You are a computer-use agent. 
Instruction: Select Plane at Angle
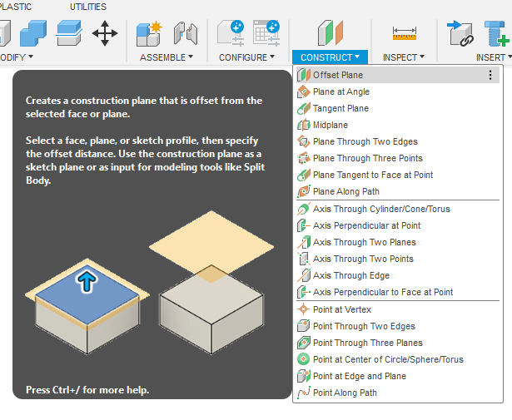coord(341,91)
